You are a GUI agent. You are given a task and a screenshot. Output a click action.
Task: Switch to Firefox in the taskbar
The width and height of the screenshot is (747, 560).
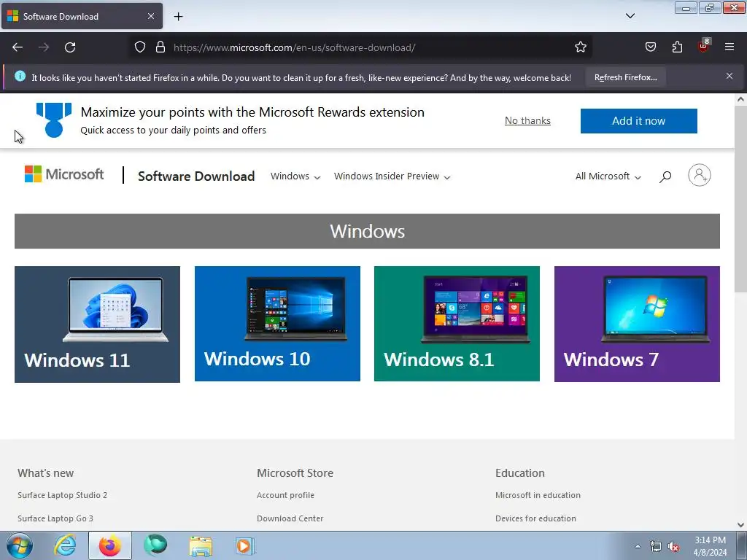109,545
